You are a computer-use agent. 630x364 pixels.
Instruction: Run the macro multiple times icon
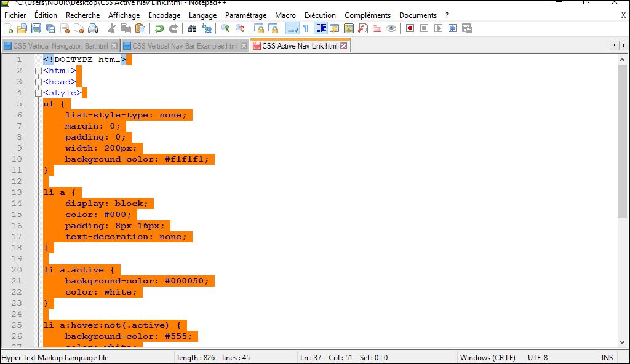coord(452,28)
